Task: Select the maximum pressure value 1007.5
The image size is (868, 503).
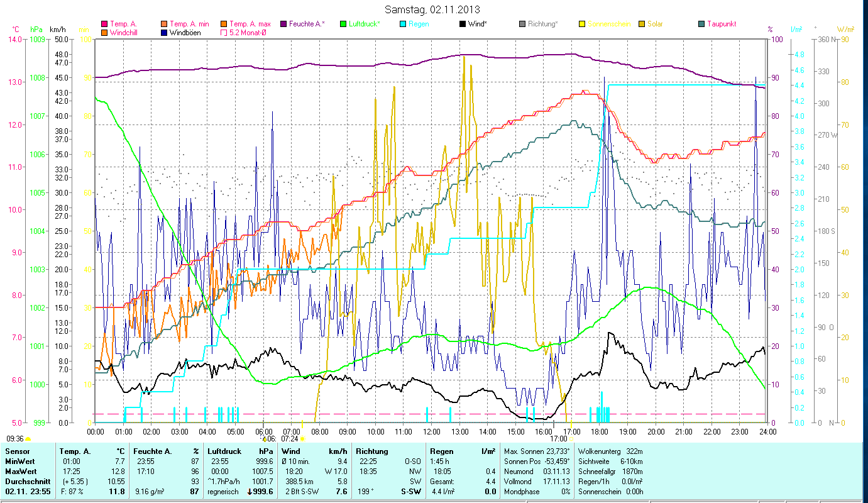Action: point(263,471)
